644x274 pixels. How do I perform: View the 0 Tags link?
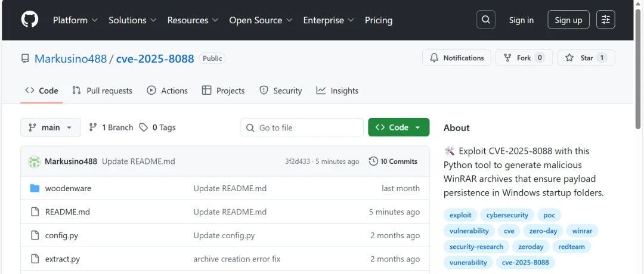157,127
